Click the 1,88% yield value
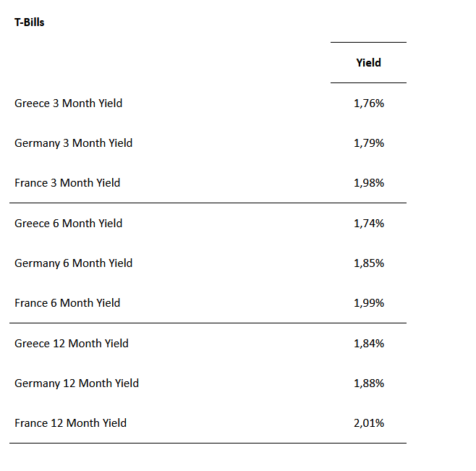The height and width of the screenshot is (471, 476). [368, 383]
